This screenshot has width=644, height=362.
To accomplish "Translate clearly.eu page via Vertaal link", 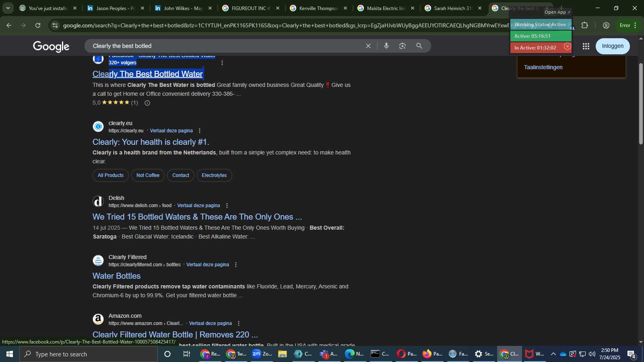I will click(x=171, y=131).
